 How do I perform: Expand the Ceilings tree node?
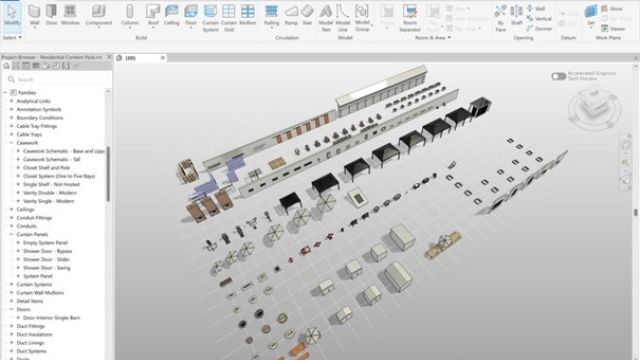coord(11,209)
